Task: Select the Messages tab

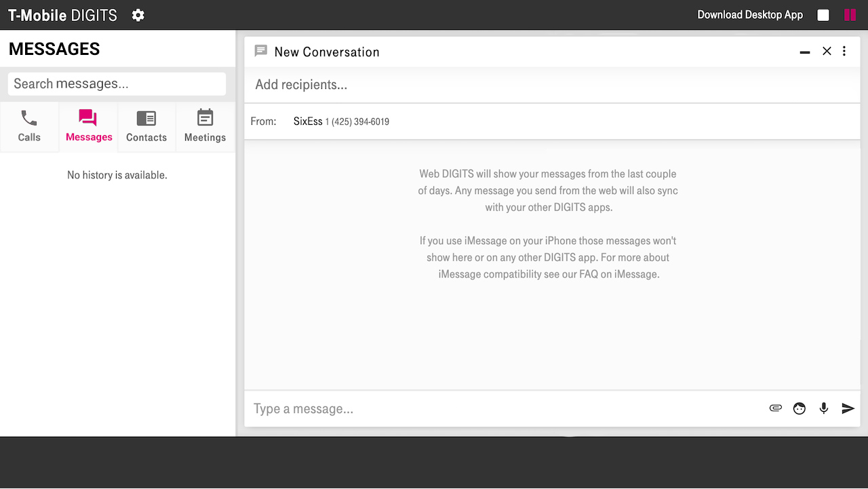Action: [89, 126]
